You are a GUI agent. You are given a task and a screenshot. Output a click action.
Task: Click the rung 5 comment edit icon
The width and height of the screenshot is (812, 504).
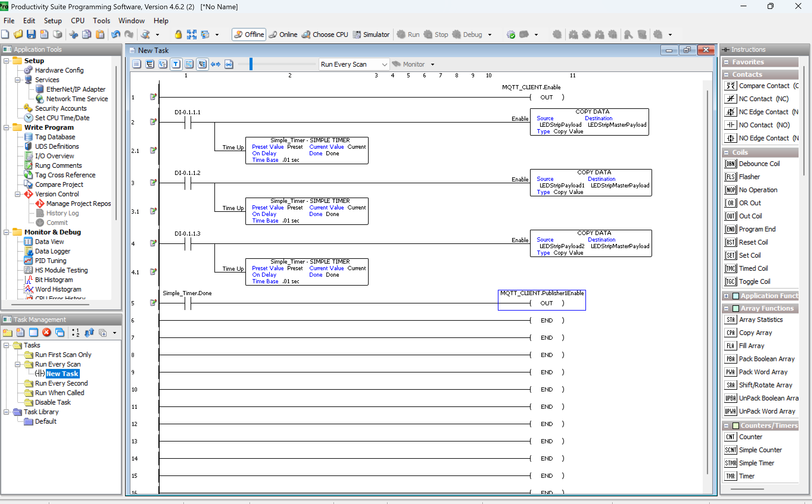tap(153, 303)
